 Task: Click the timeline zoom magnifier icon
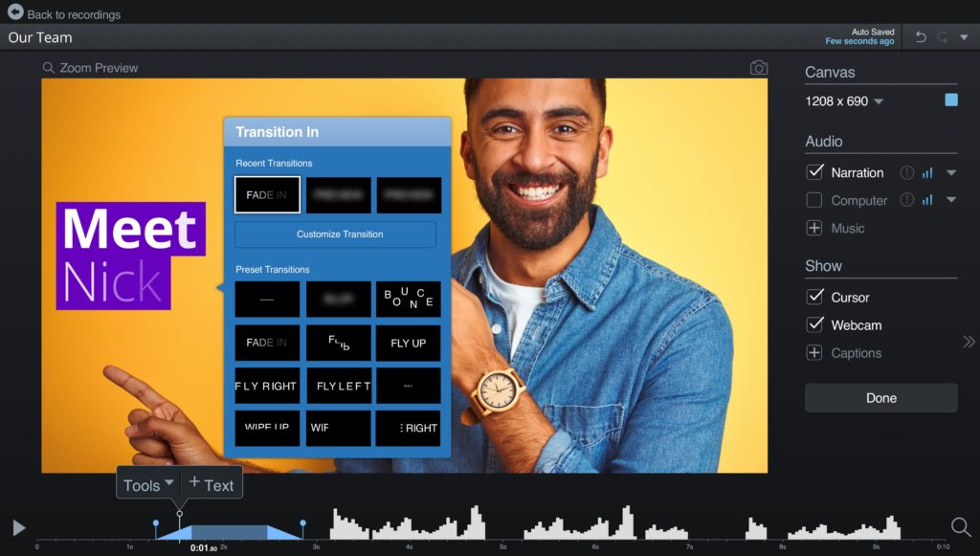click(959, 527)
